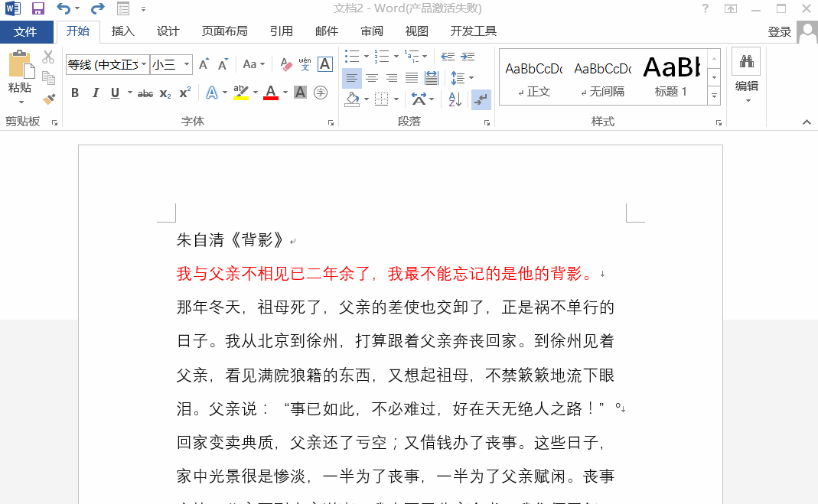Image resolution: width=818 pixels, height=504 pixels.
Task: Open the 文件 tab
Action: (x=26, y=32)
